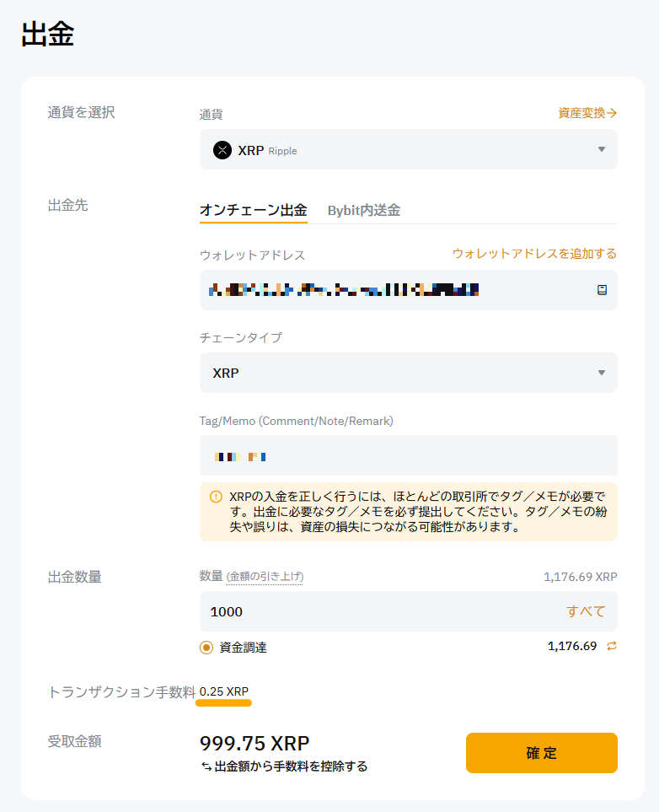The image size is (659, 812).
Task: Click the すべて link in amount field
Action: tap(586, 611)
